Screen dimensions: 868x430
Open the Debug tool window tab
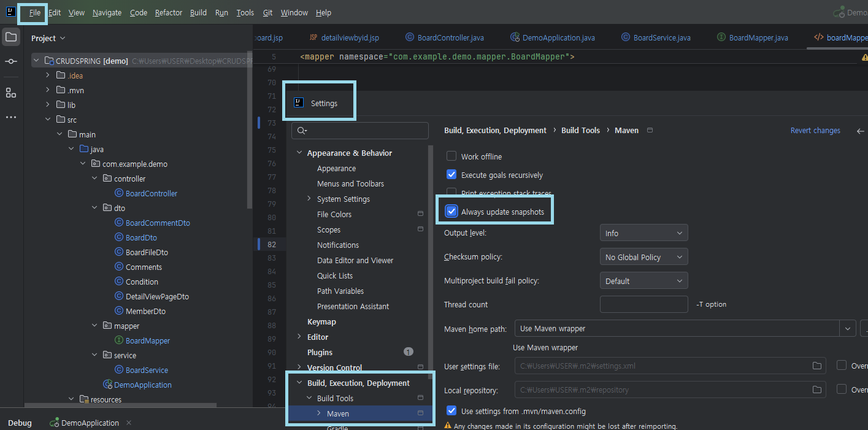pyautogui.click(x=20, y=423)
